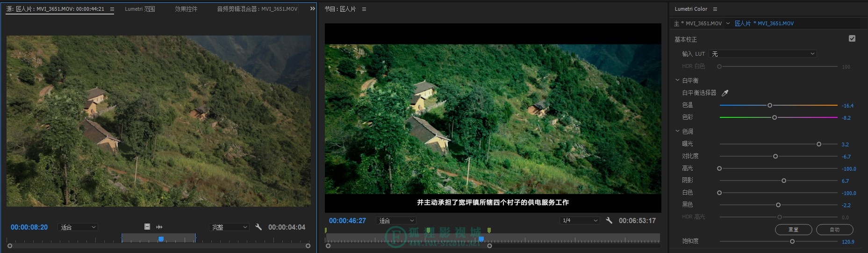The height and width of the screenshot is (253, 868).
Task: Click the 曝光 value 3.2
Action: (845, 145)
